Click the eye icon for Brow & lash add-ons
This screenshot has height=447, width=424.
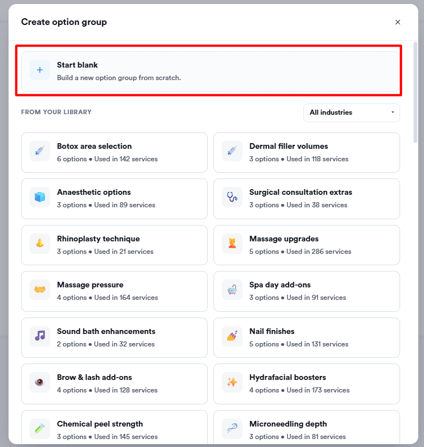(x=40, y=382)
